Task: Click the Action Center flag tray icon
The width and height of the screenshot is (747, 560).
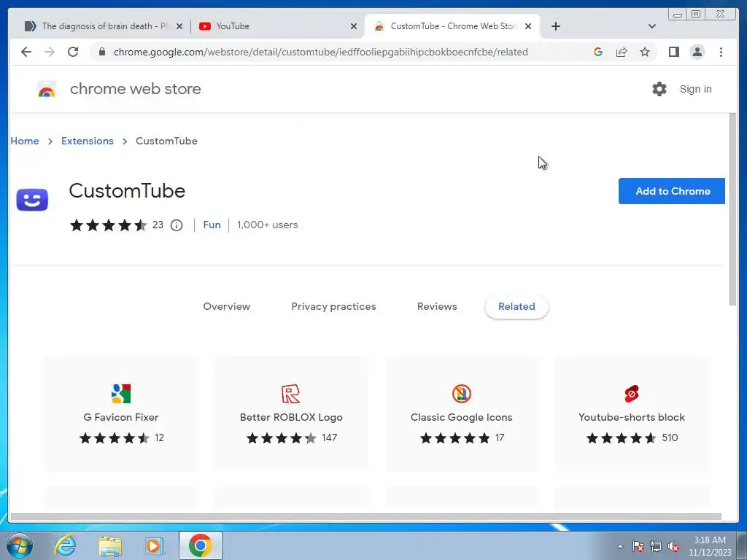Action: click(638, 546)
